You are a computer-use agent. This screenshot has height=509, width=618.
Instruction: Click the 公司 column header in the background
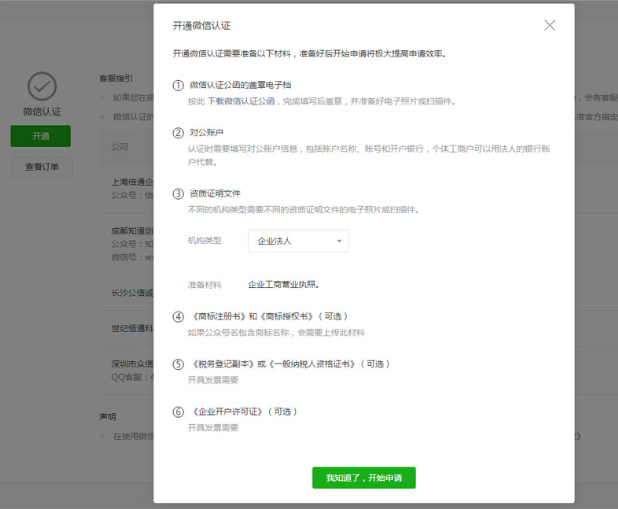(120, 147)
